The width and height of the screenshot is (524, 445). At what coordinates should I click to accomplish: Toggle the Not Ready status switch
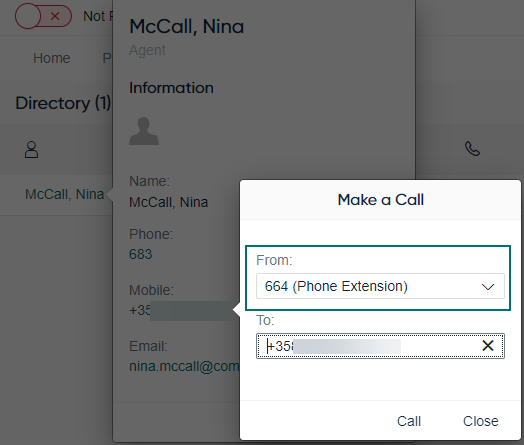click(43, 16)
